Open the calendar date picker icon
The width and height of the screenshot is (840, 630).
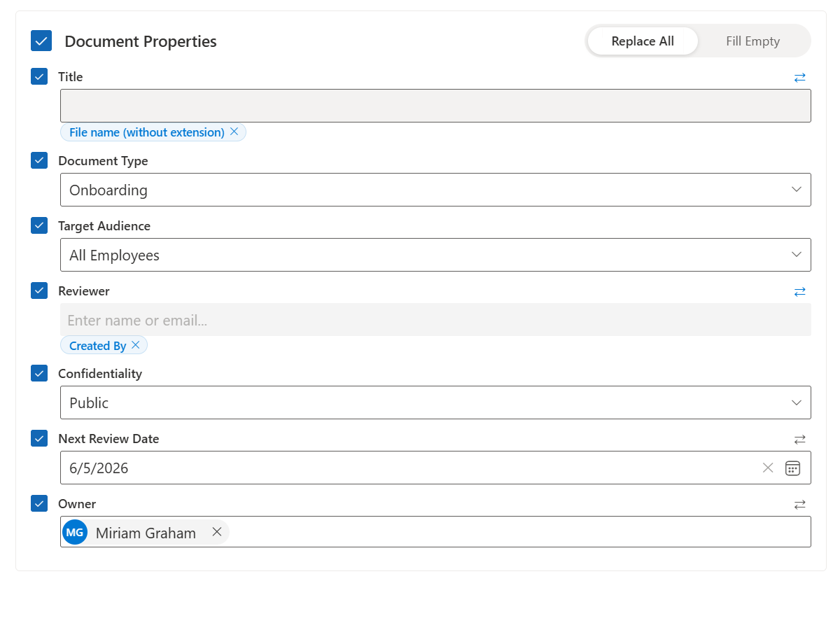(792, 468)
